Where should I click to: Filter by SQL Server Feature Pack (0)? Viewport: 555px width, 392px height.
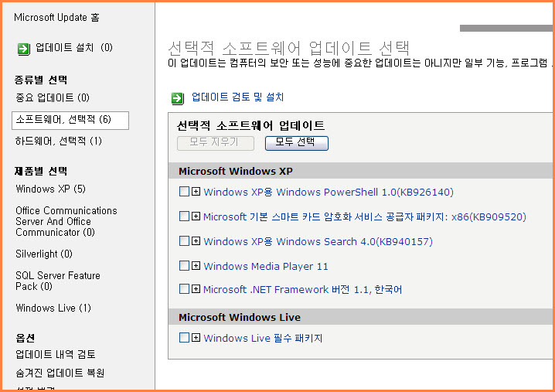58,281
